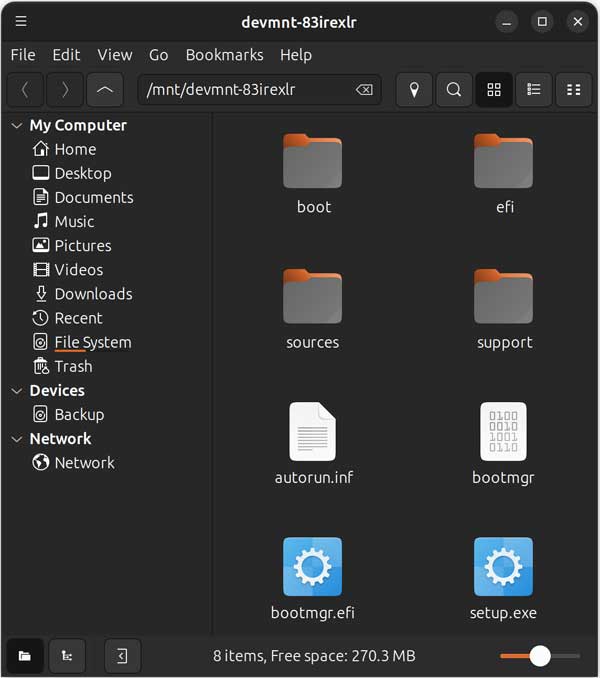Go up to parent directory

point(105,90)
